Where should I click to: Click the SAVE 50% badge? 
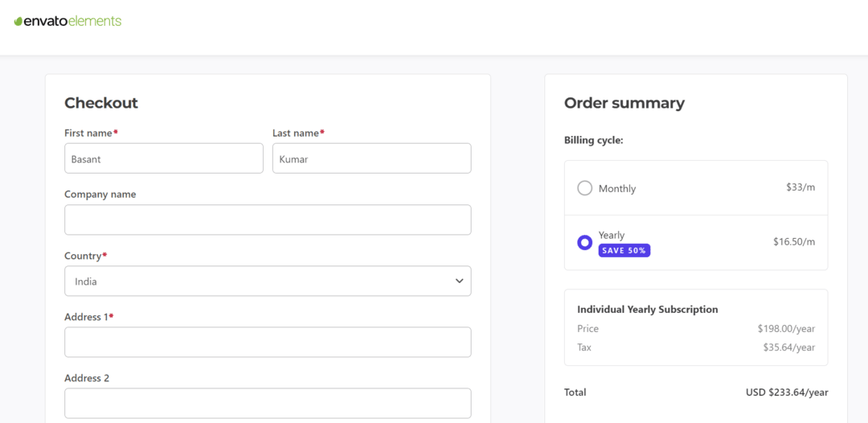pyautogui.click(x=624, y=251)
